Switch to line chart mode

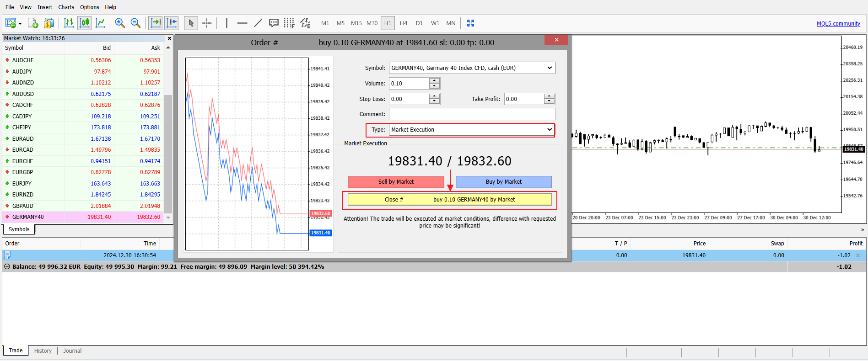[x=100, y=23]
